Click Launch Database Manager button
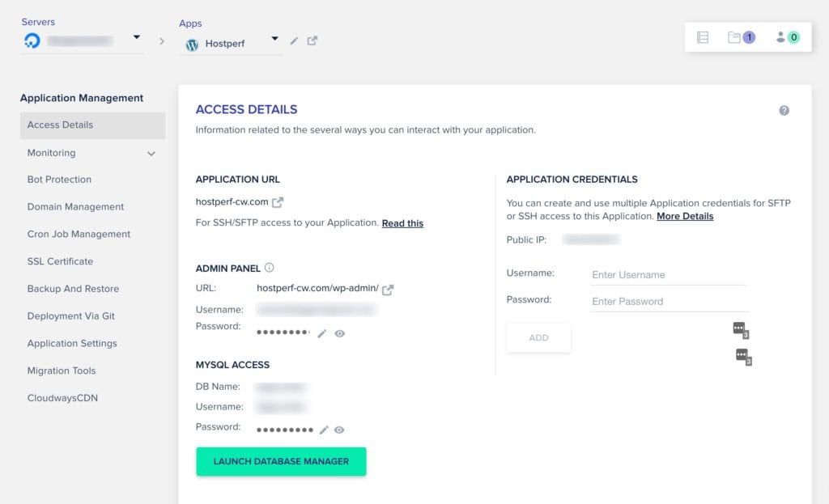The width and height of the screenshot is (829, 504). click(x=281, y=461)
